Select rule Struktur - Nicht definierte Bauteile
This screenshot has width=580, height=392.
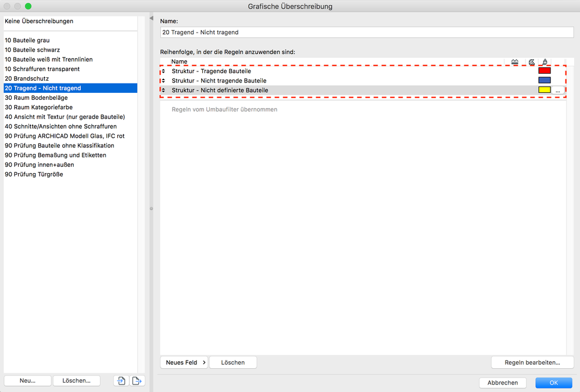click(x=363, y=90)
